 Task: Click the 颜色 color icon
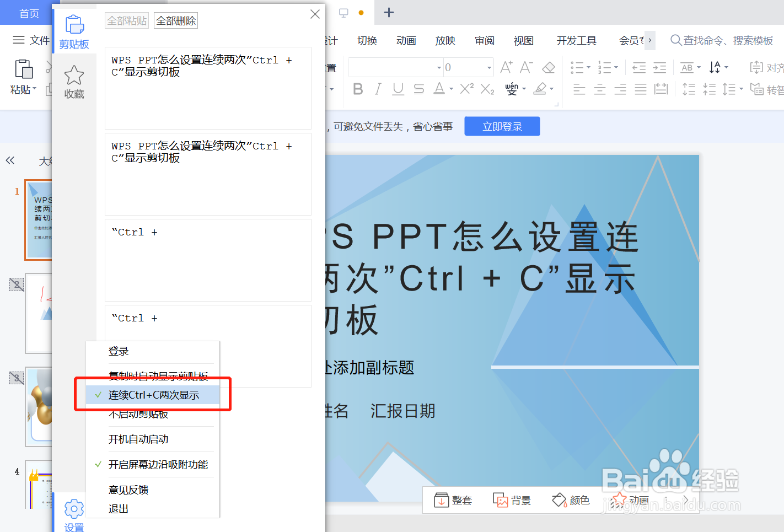point(559,500)
